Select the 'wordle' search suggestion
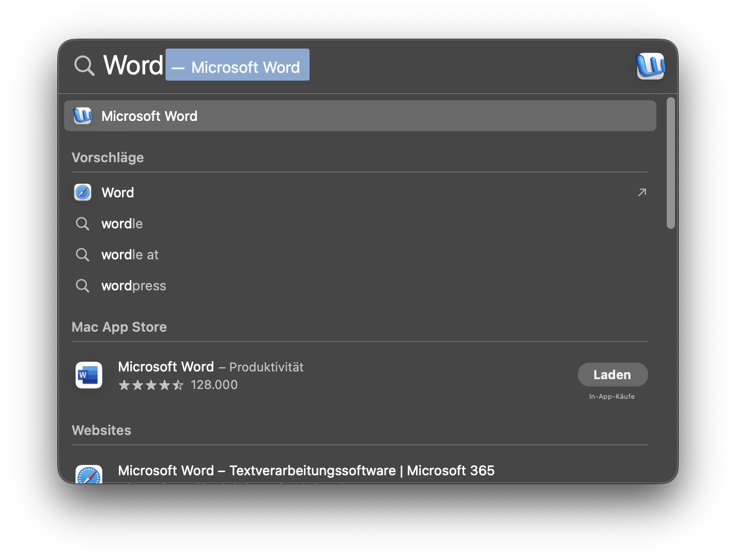Image resolution: width=736 pixels, height=560 pixels. [x=122, y=224]
